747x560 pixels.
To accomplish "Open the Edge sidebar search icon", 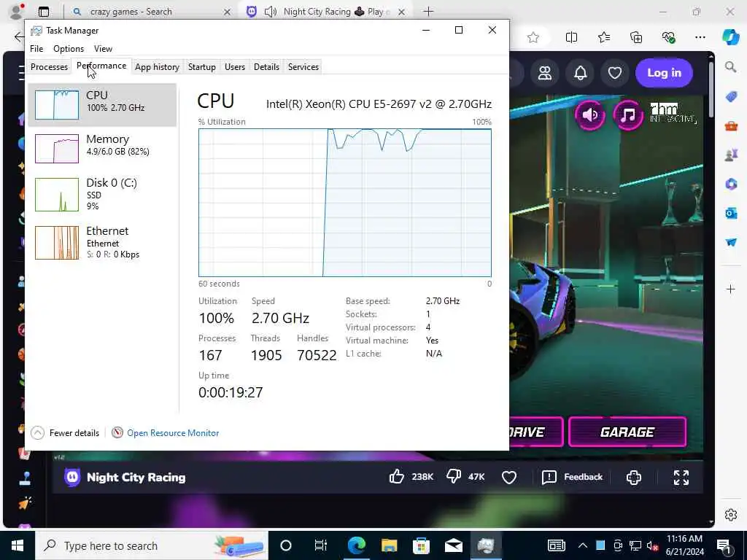I will (731, 67).
